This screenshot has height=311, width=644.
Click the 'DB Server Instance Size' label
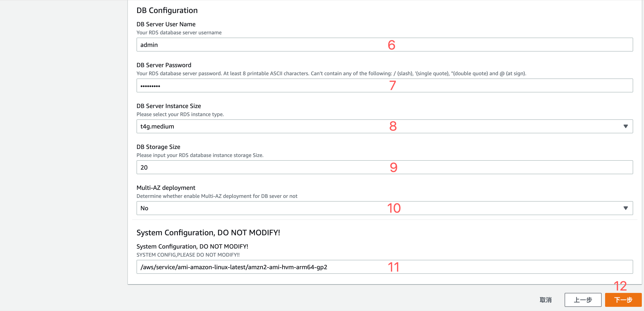point(169,106)
